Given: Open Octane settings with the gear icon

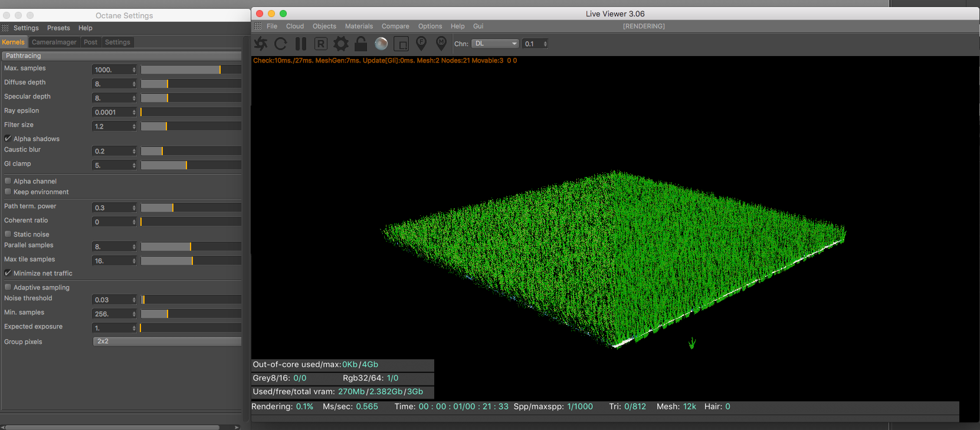Looking at the screenshot, I should pyautogui.click(x=341, y=44).
